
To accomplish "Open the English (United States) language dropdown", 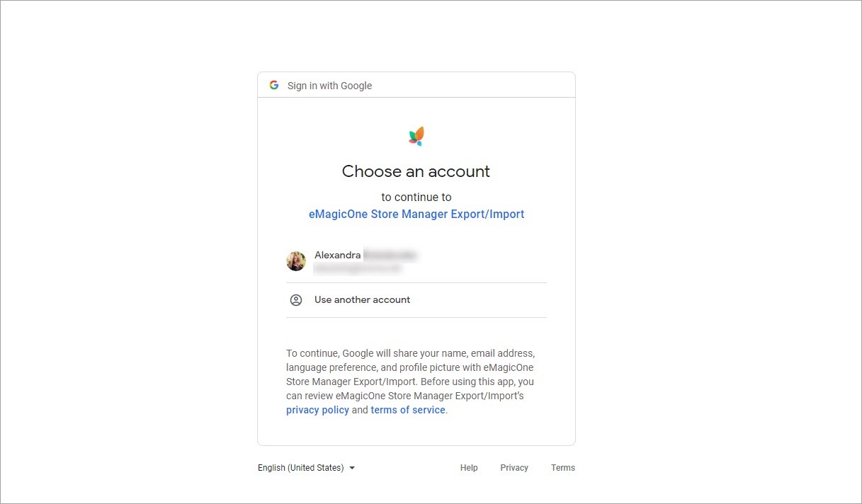I will pos(300,468).
